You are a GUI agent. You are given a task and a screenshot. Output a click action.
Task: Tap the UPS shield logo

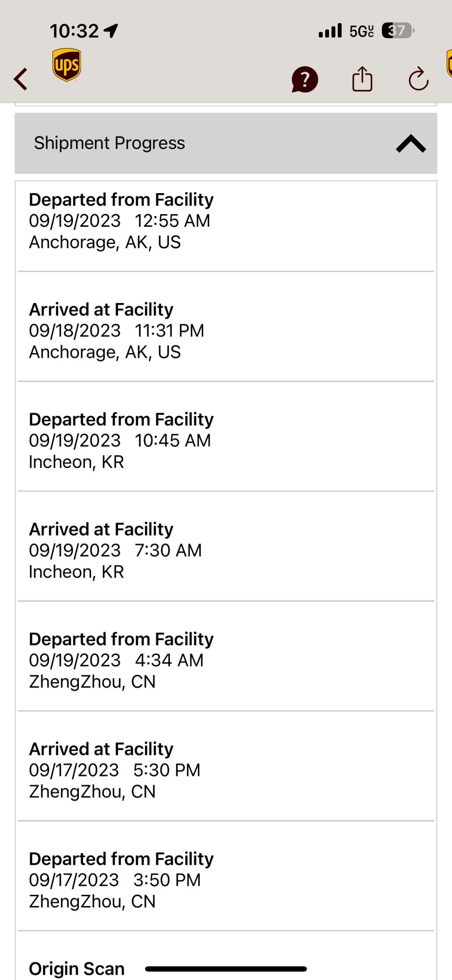pos(67,65)
